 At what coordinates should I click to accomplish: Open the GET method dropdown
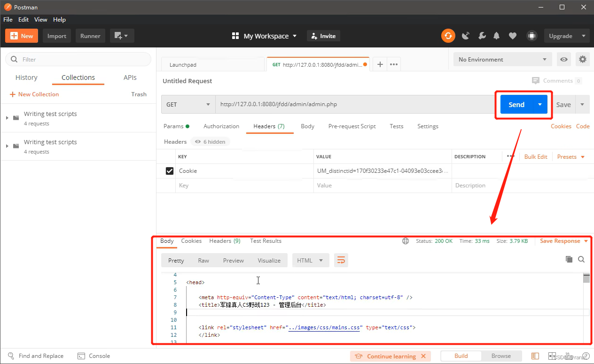[188, 104]
